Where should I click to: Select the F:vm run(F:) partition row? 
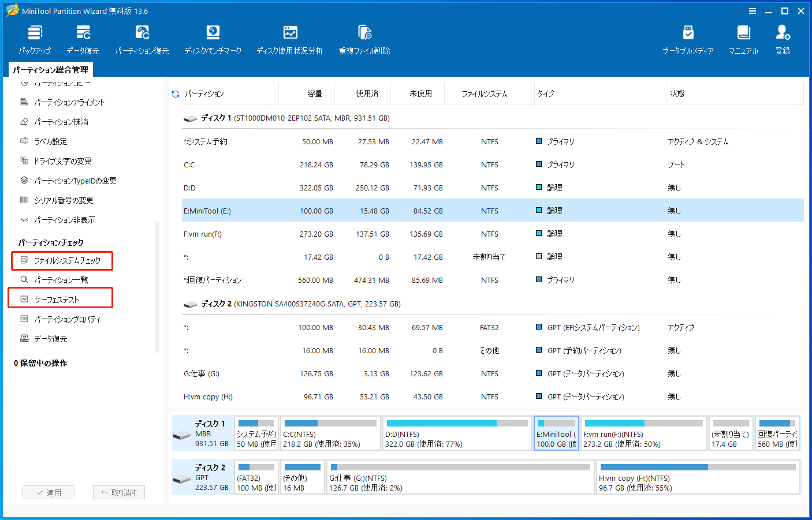[493, 234]
